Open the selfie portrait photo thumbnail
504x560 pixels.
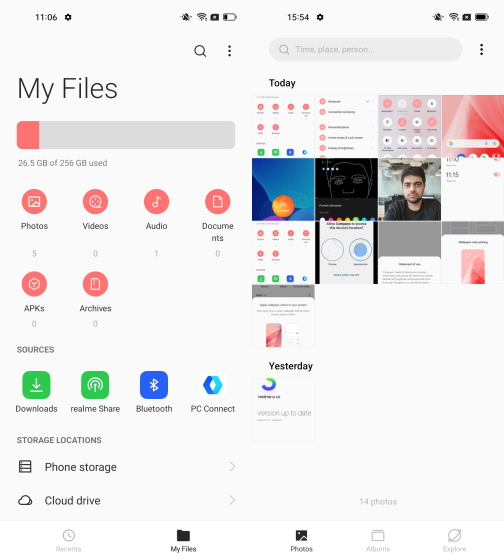pyautogui.click(x=409, y=189)
